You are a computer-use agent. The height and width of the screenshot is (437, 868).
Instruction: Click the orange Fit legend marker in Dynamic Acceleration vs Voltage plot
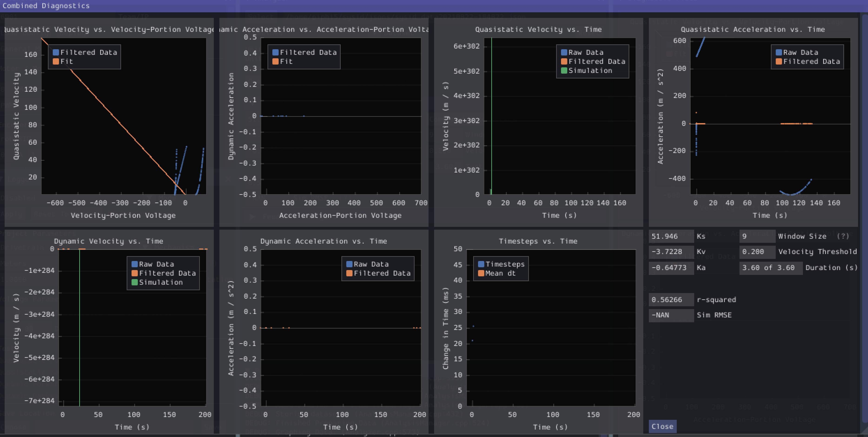click(275, 61)
